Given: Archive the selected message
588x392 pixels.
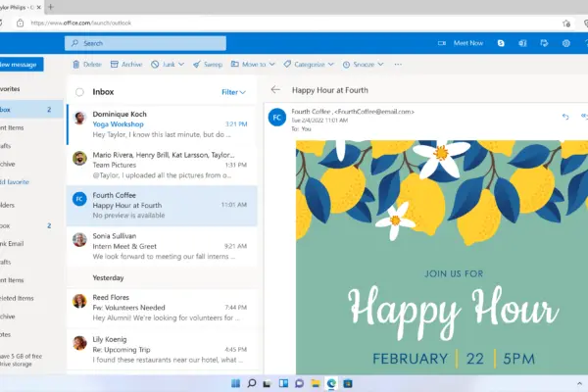Looking at the screenshot, I should (x=126, y=64).
